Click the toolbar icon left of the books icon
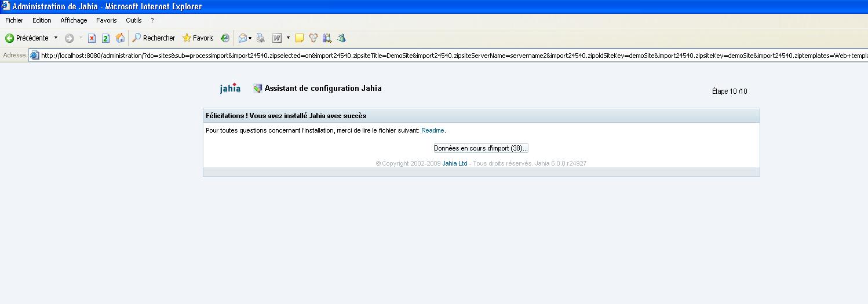Screen dimensions: 868x304 click(313, 38)
